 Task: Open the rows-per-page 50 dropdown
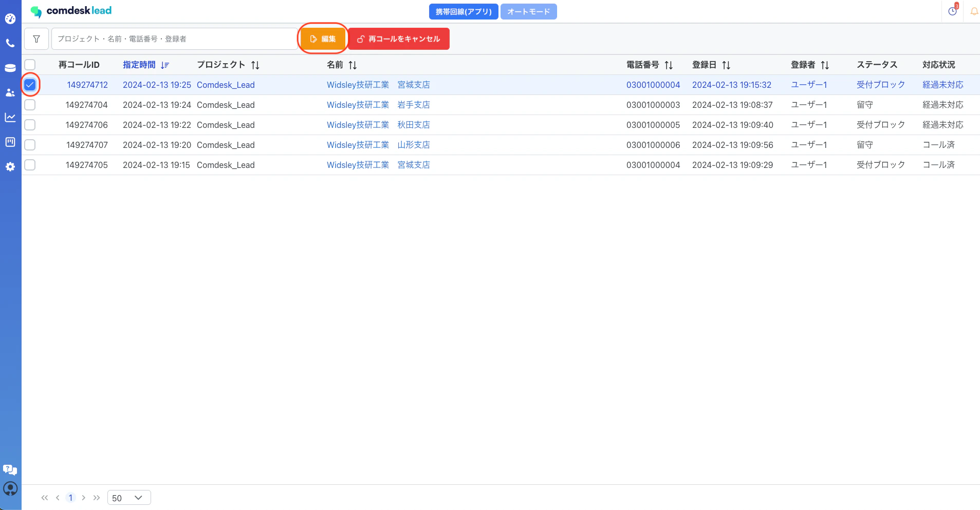[129, 498]
